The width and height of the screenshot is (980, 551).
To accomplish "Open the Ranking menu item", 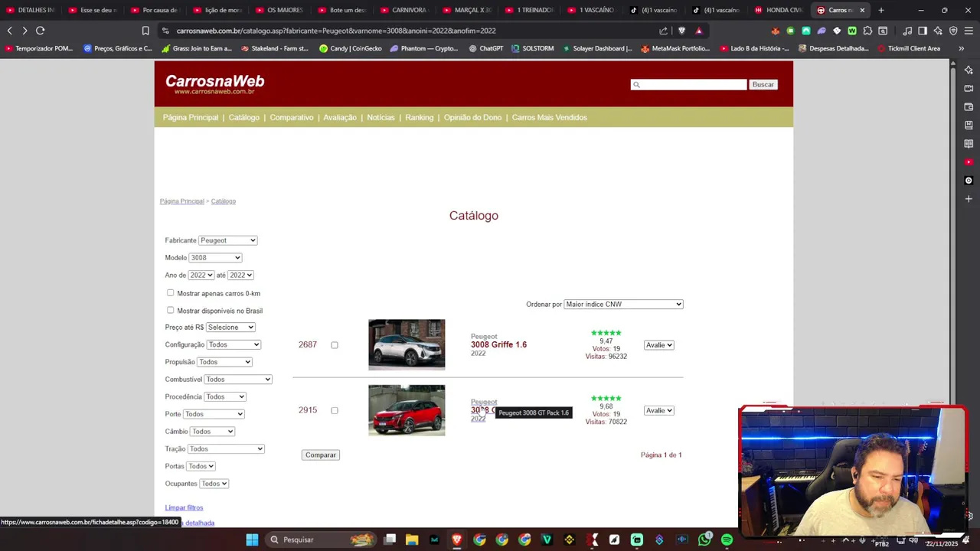I will [420, 117].
